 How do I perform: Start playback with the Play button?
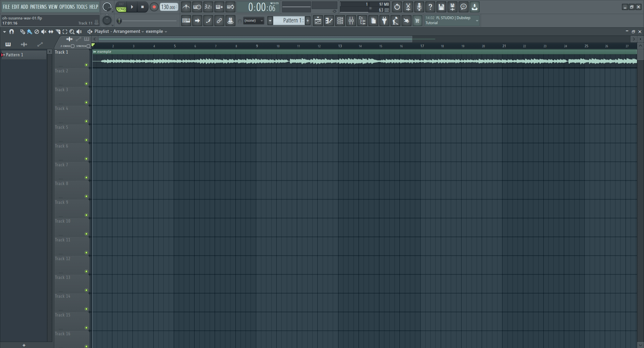[132, 7]
